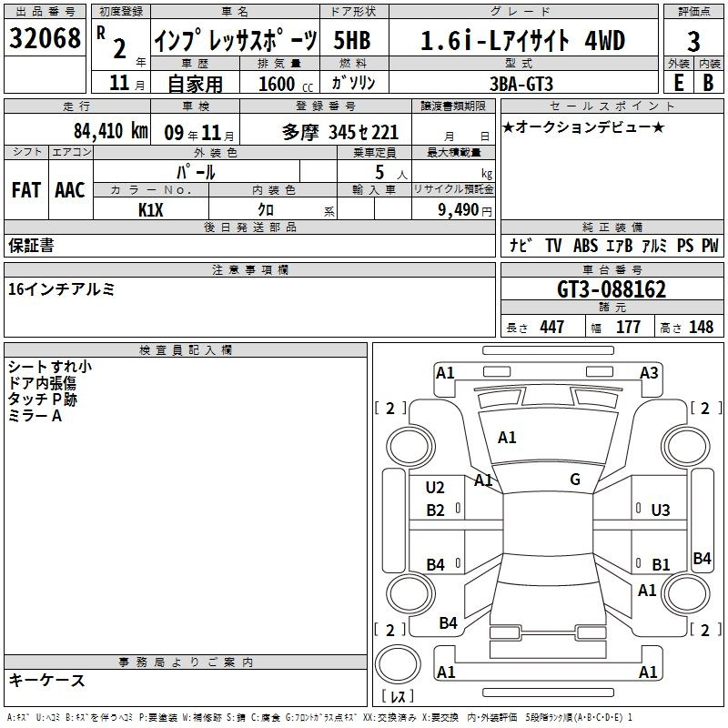Click the recycle deposit 9,490 yen field
The width and height of the screenshot is (728, 728).
point(453,210)
